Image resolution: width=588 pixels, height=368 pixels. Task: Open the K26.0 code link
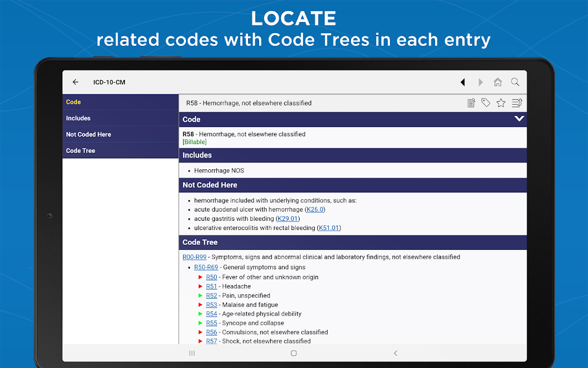[x=315, y=209]
